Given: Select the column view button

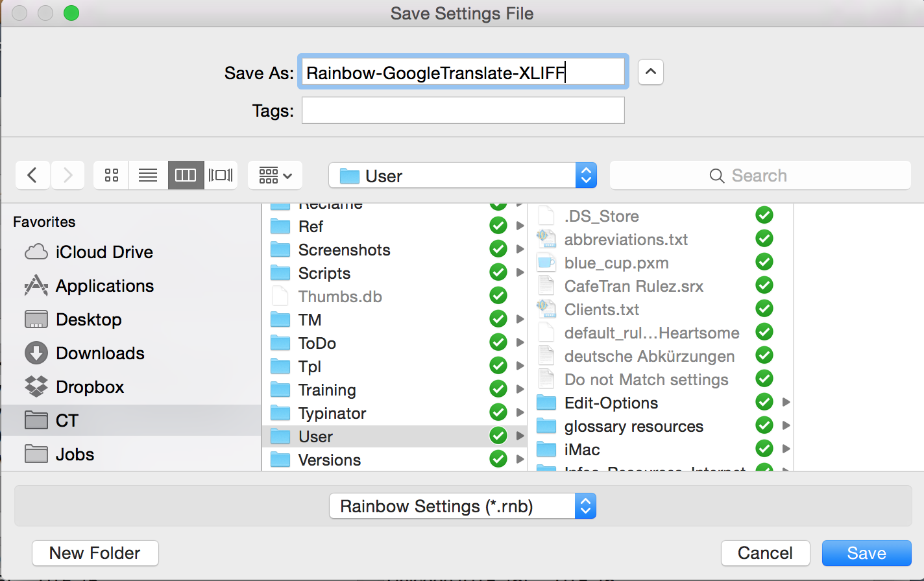Looking at the screenshot, I should [186, 176].
